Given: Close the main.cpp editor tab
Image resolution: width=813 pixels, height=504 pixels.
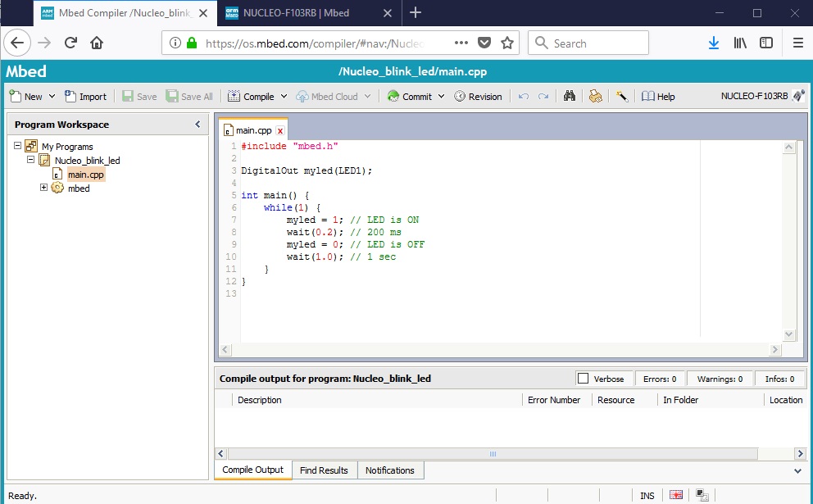Looking at the screenshot, I should pos(280,130).
